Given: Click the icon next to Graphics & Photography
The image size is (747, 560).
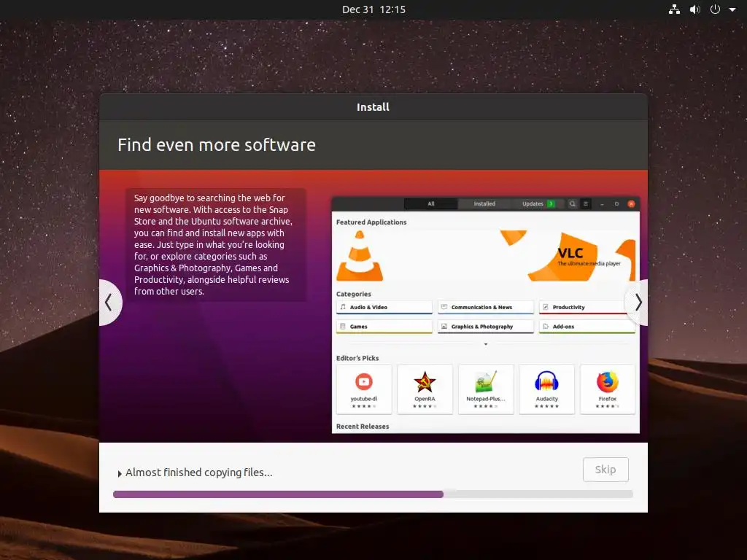Looking at the screenshot, I should click(444, 327).
